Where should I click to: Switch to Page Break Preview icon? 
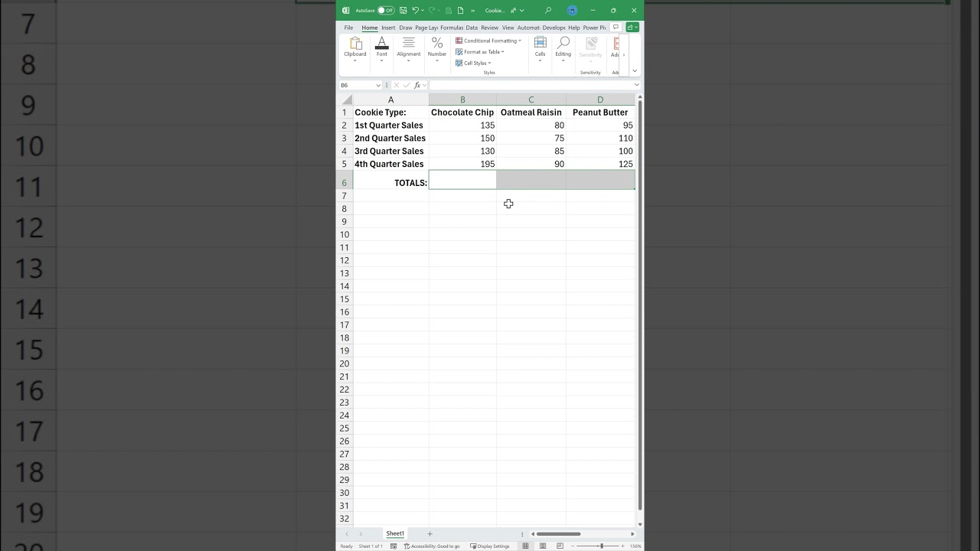pyautogui.click(x=560, y=546)
